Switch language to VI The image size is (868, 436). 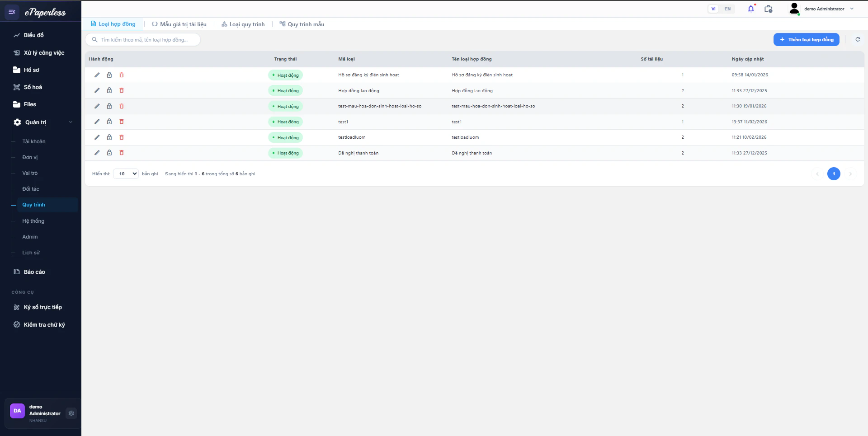pos(713,9)
